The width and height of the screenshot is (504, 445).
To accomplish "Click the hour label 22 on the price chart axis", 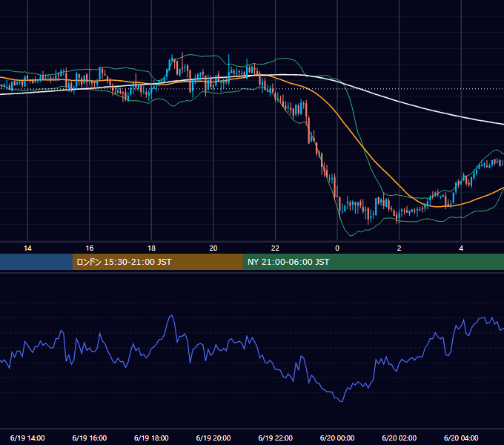I will [275, 248].
